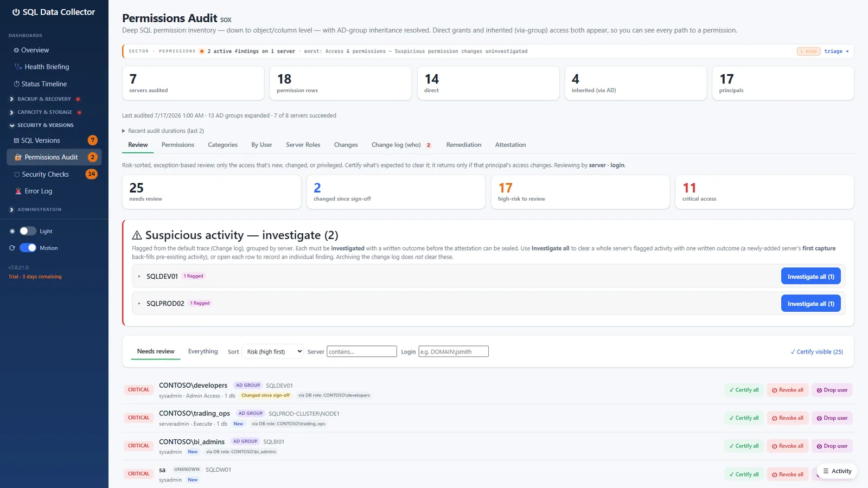
Task: Toggle the Light theme switch
Action: (28, 231)
